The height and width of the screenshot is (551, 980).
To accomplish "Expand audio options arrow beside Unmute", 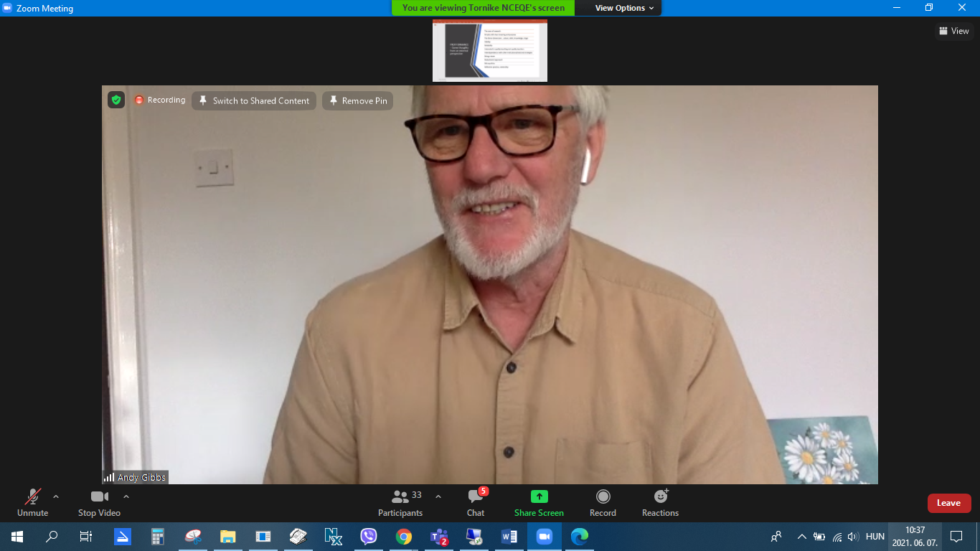I will 56,496.
